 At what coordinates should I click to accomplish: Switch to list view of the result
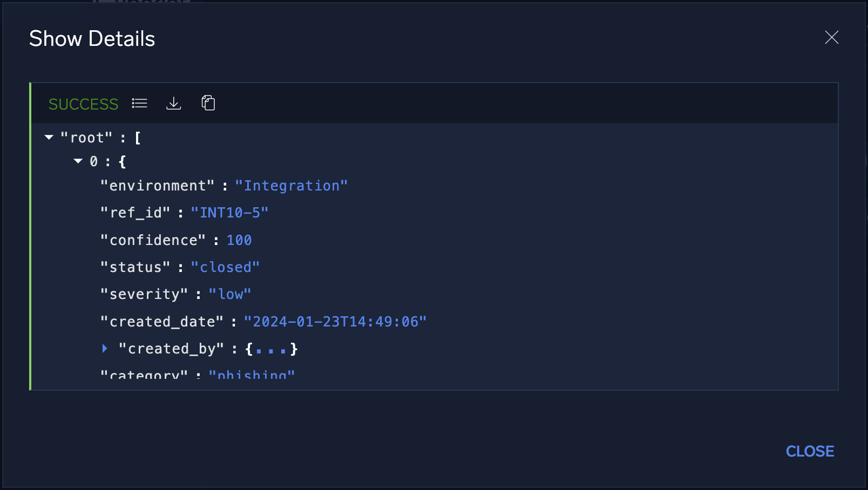pos(139,103)
